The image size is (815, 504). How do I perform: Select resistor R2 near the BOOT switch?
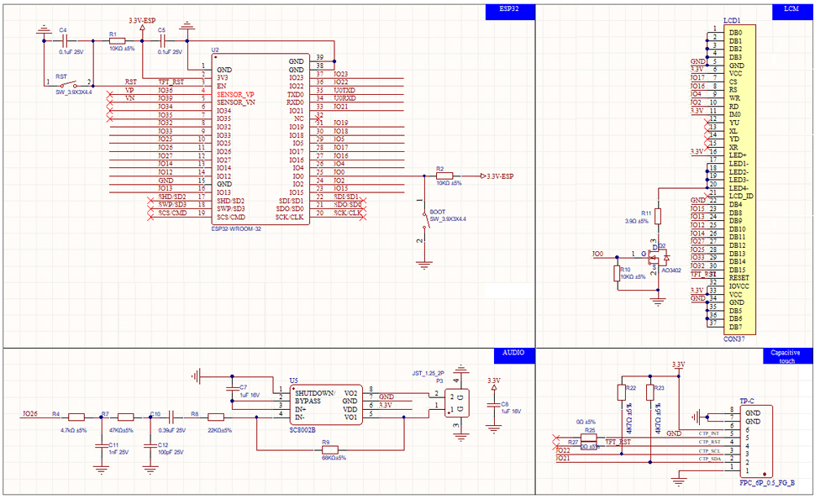(x=445, y=176)
